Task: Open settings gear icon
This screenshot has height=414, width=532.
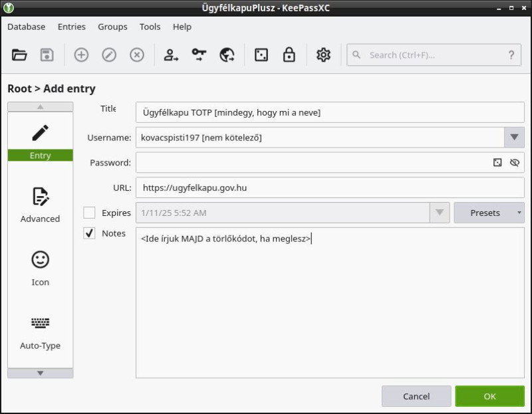Action: click(x=323, y=55)
